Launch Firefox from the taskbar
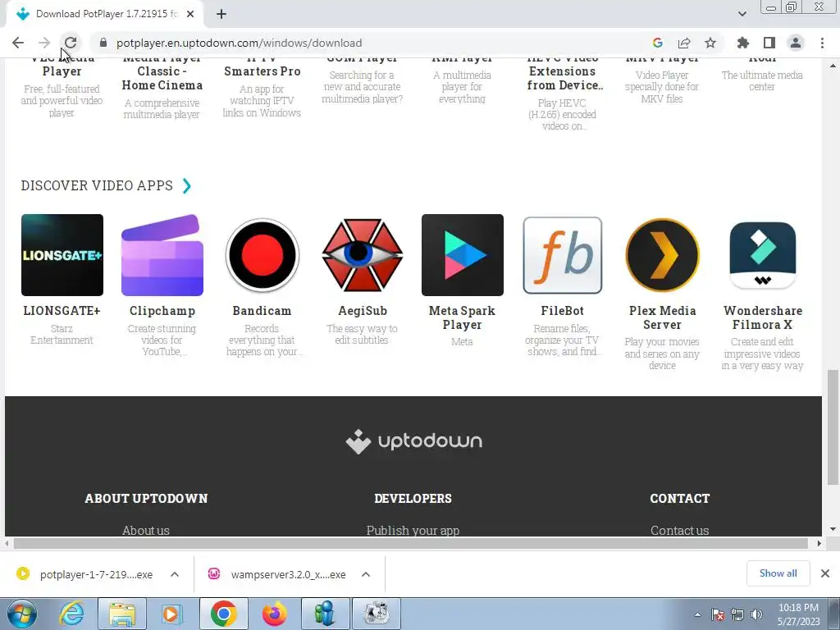 point(274,614)
